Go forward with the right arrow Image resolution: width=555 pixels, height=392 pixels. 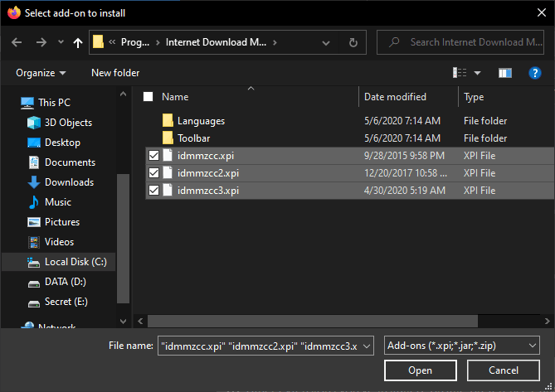(41, 43)
